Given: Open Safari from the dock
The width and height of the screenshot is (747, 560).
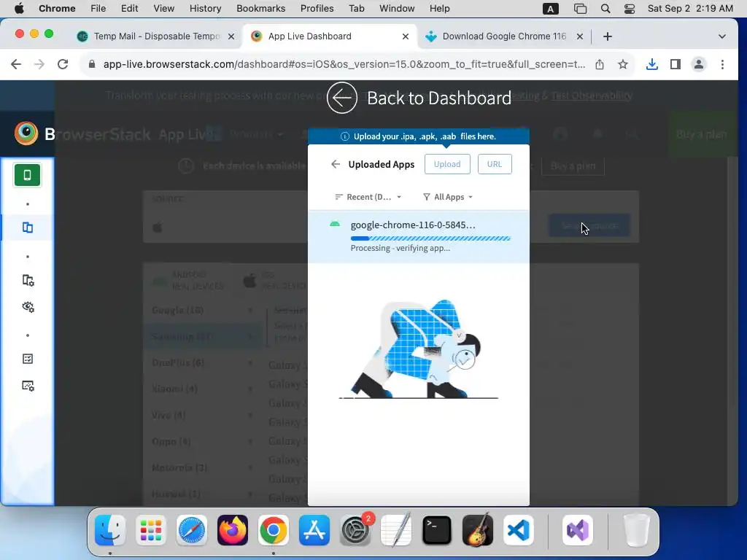Looking at the screenshot, I should point(192,530).
